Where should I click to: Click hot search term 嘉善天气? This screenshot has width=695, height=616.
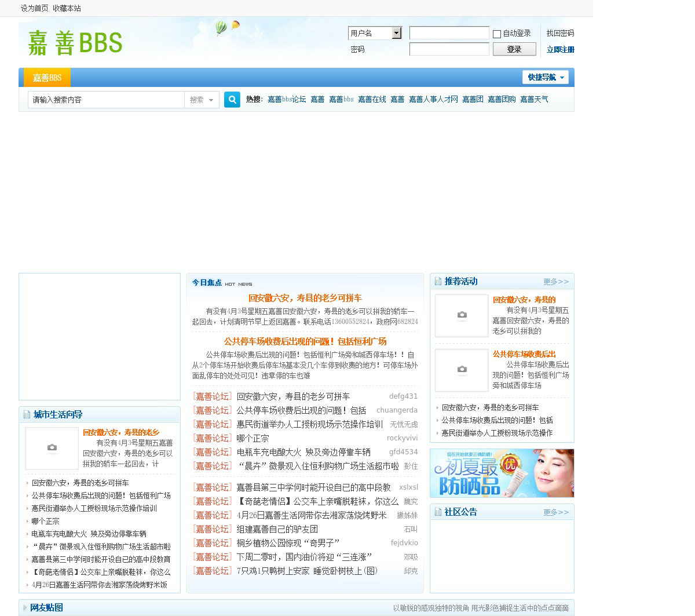click(x=534, y=100)
